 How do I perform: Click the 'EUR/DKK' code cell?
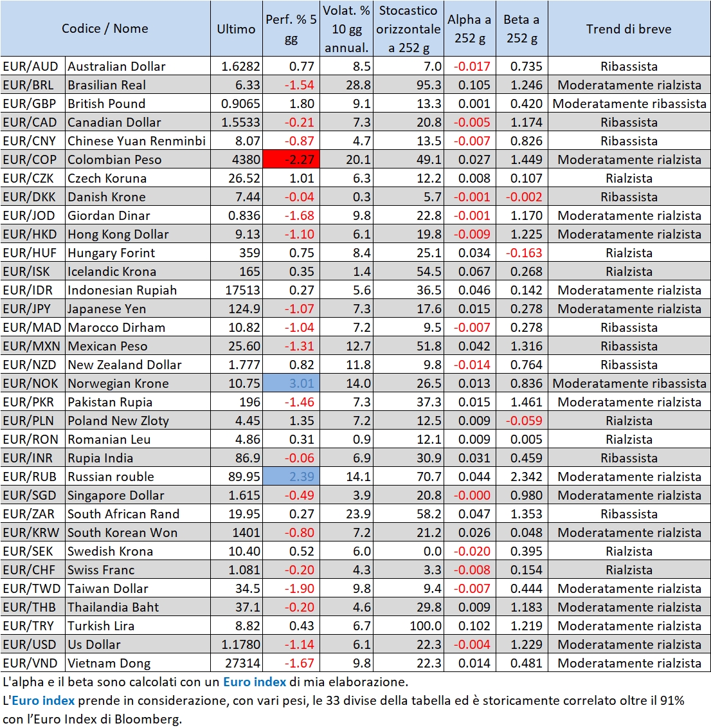point(33,197)
